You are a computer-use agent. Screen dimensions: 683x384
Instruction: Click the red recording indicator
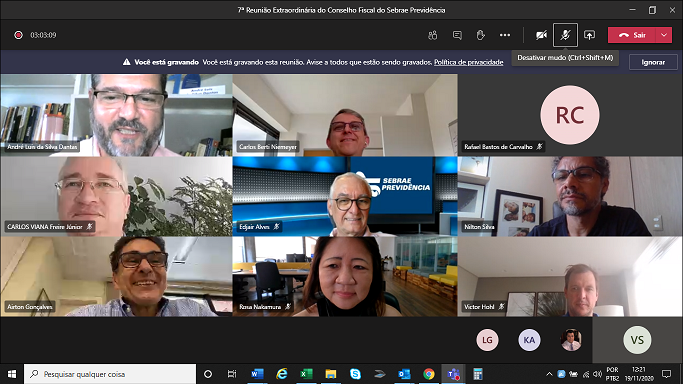(x=18, y=35)
